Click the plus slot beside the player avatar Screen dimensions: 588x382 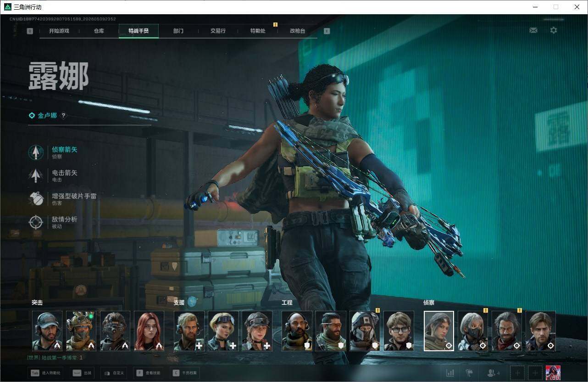pyautogui.click(x=535, y=373)
